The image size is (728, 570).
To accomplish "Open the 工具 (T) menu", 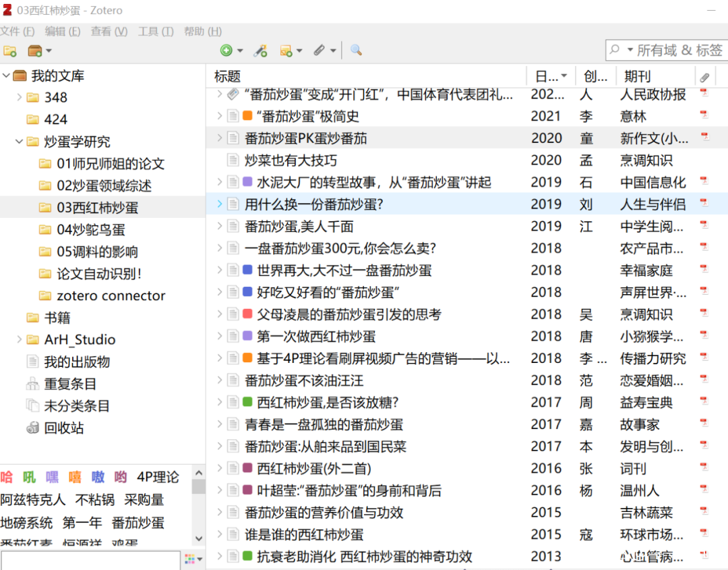I will point(156,31).
